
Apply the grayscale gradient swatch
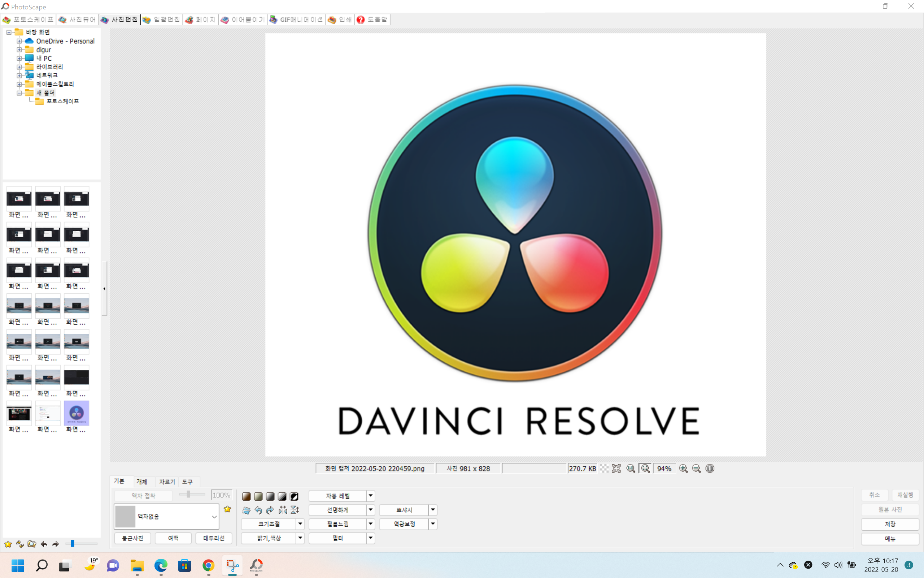(x=270, y=496)
